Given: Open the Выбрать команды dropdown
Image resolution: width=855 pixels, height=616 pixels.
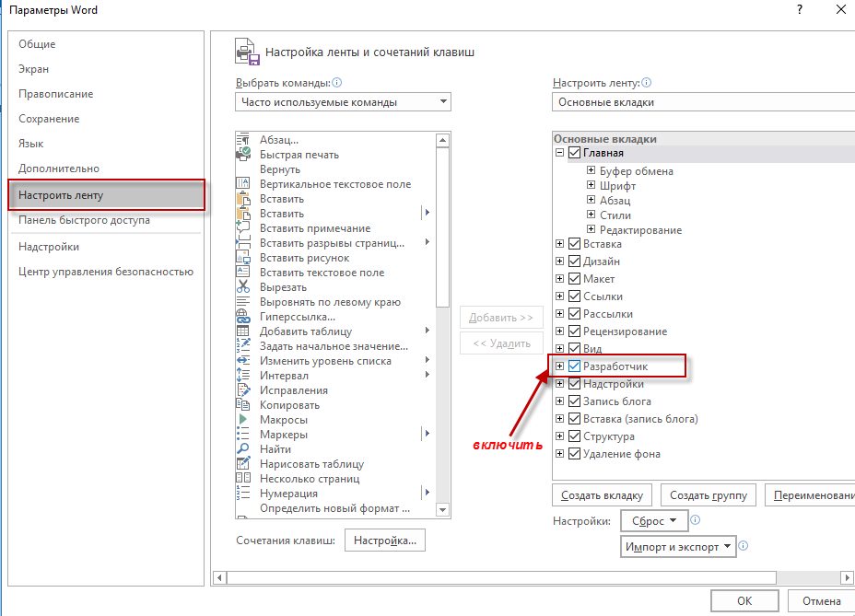Looking at the screenshot, I should click(x=343, y=102).
